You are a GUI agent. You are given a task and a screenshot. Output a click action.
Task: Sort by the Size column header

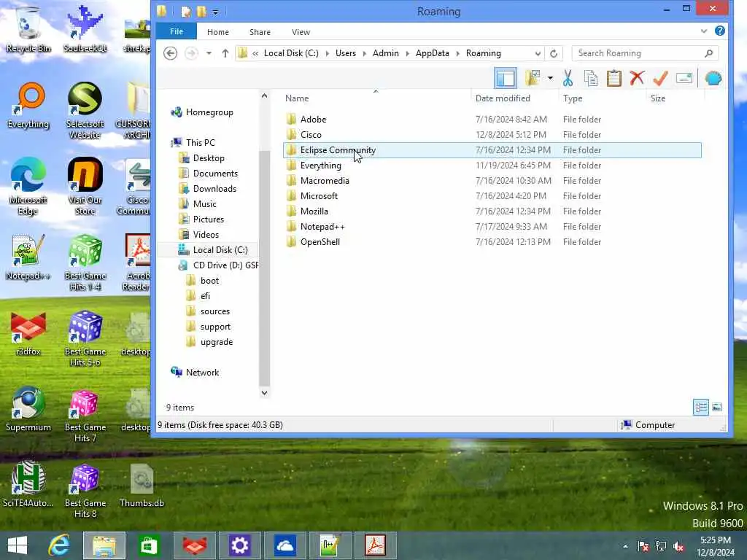click(x=657, y=98)
